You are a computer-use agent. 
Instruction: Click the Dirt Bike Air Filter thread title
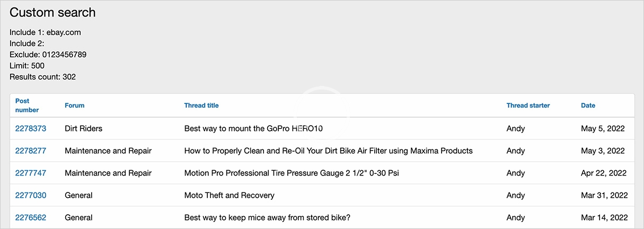click(328, 151)
